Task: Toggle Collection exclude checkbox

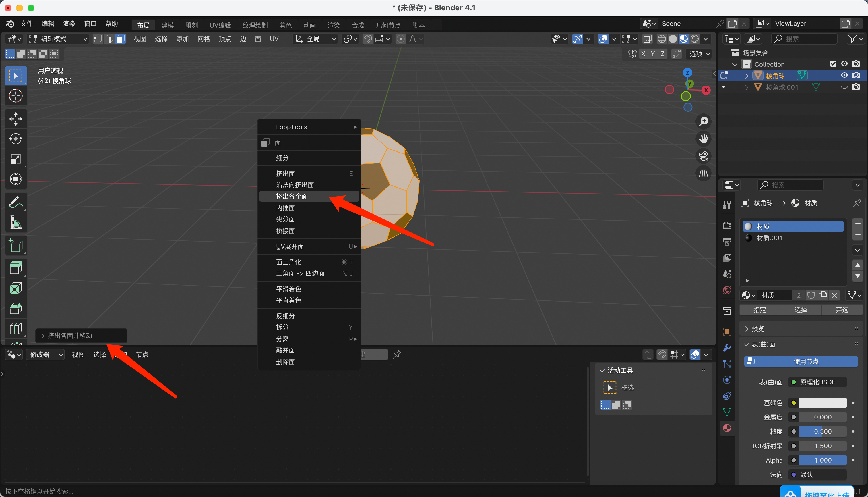Action: (833, 64)
